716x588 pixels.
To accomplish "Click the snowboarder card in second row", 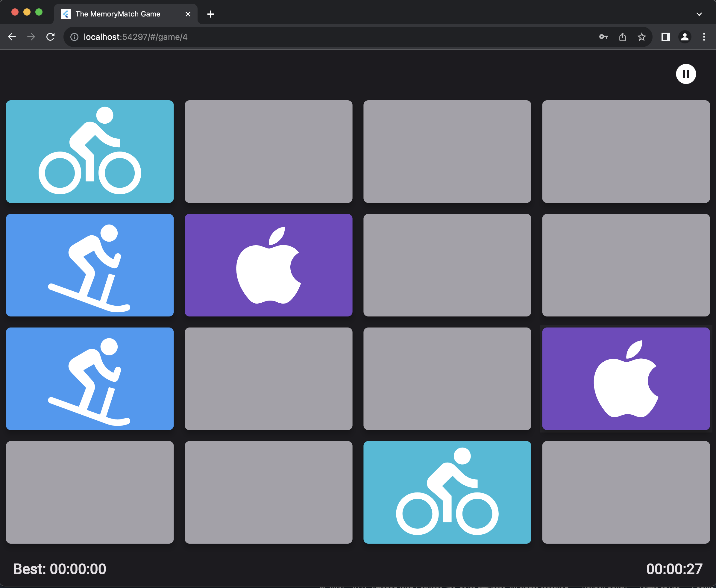I will pos(90,265).
